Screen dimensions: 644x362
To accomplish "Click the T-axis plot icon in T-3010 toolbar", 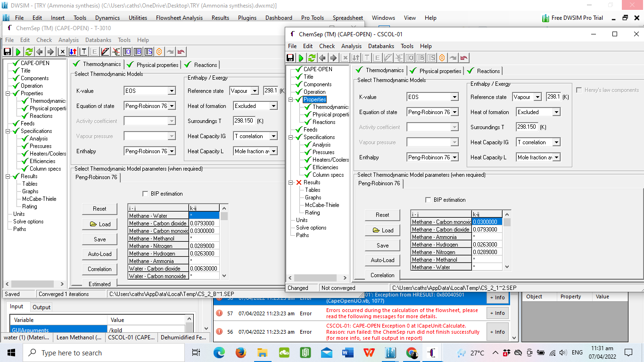I will 83,52.
